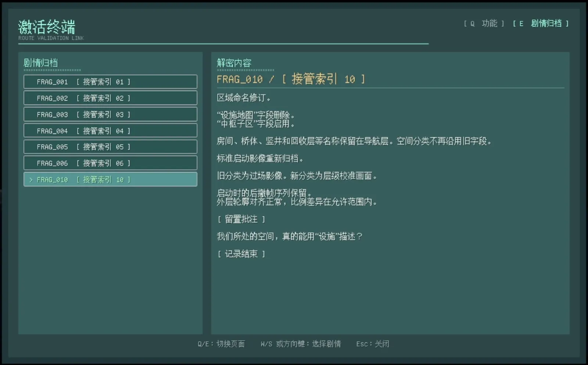Click the line starting 旧分类为过场影像
This screenshot has width=588, height=365.
[297, 176]
